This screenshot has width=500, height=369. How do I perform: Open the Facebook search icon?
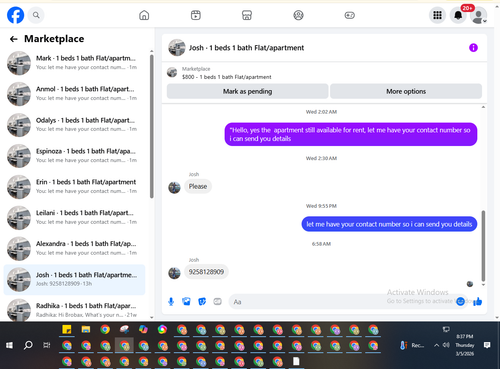tap(36, 15)
